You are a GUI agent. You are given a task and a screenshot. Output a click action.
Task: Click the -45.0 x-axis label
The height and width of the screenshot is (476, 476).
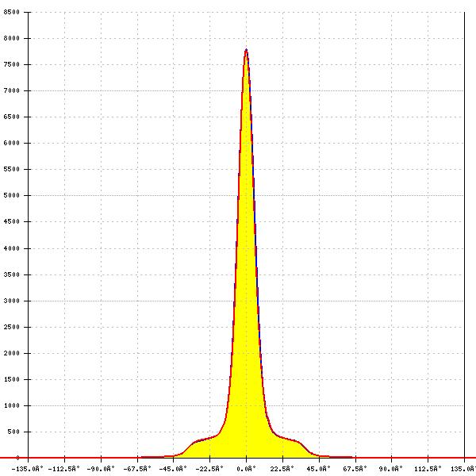coord(173,469)
